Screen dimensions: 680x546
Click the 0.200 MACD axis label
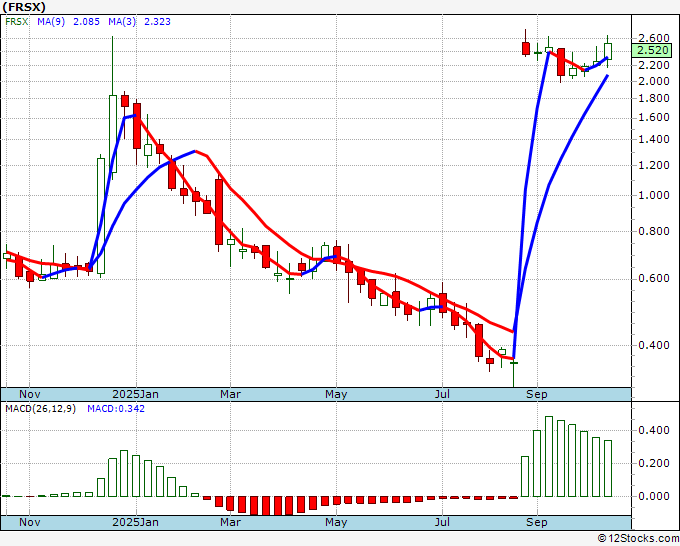point(652,463)
